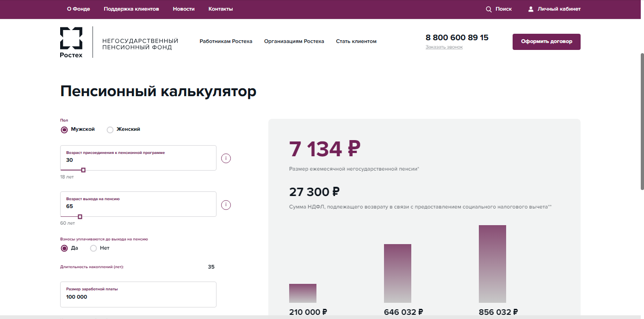The height and width of the screenshot is (319, 644).
Task: Click the info icon beside joining age field
Action: click(226, 158)
